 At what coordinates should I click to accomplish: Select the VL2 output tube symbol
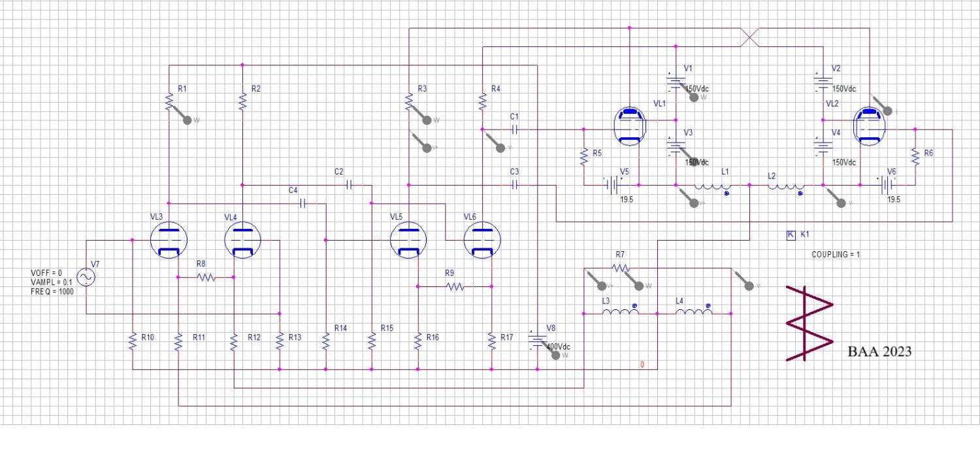point(869,126)
